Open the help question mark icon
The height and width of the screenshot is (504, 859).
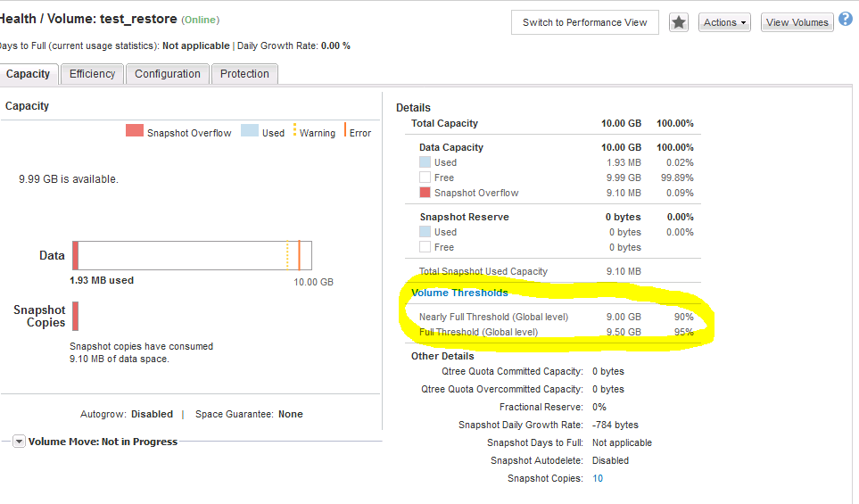(x=846, y=20)
